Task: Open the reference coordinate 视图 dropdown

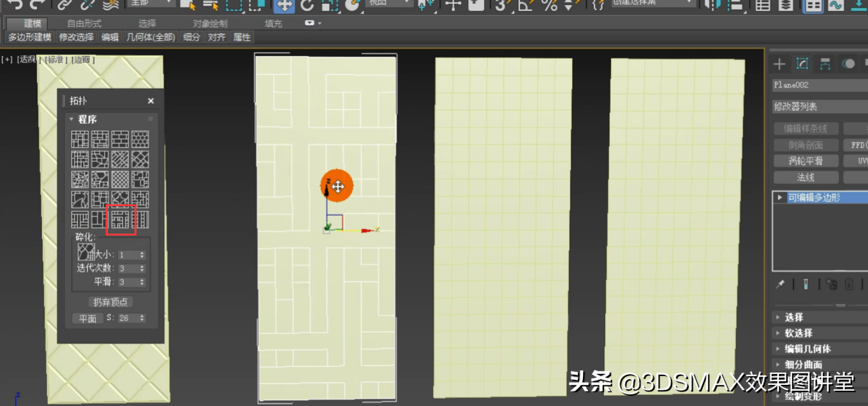Action: tap(389, 3)
